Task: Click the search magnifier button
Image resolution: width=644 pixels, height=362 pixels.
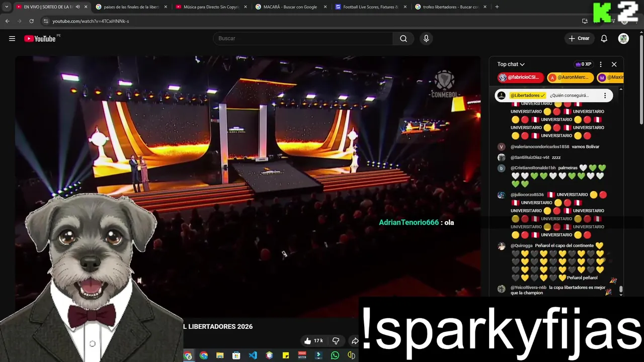Action: [x=404, y=39]
